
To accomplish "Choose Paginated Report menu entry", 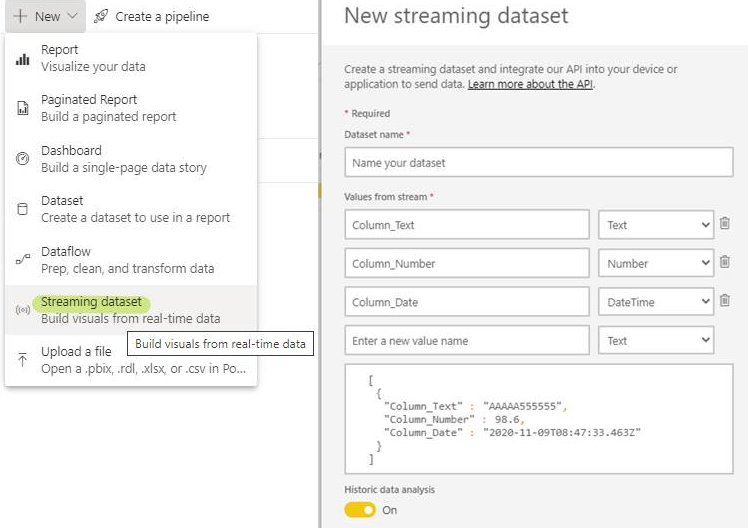I will (131, 108).
